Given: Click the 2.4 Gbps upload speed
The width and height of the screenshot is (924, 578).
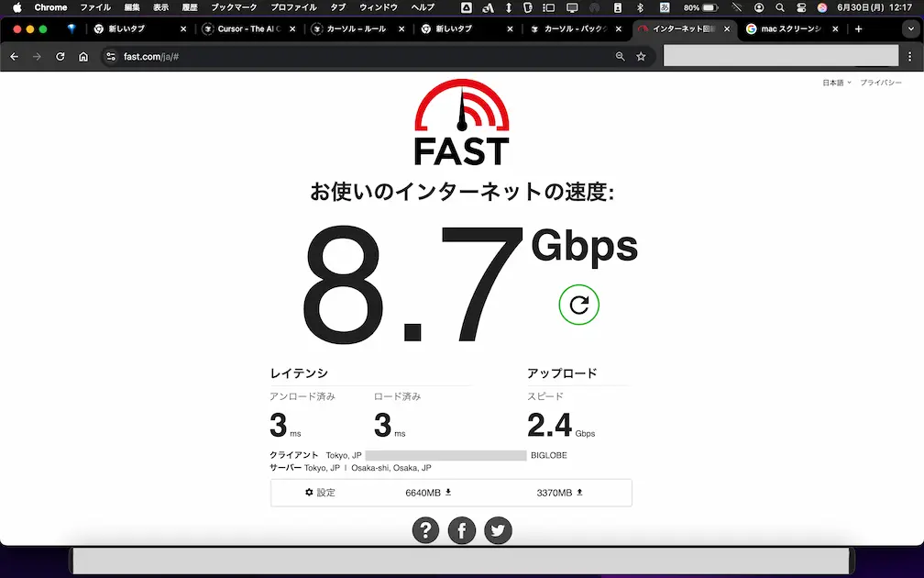Looking at the screenshot, I should coord(561,426).
